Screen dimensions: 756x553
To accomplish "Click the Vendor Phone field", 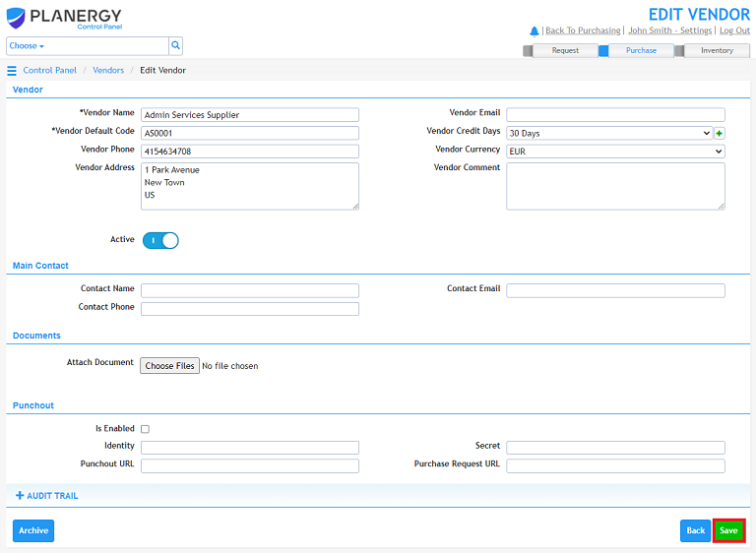I will coord(250,152).
